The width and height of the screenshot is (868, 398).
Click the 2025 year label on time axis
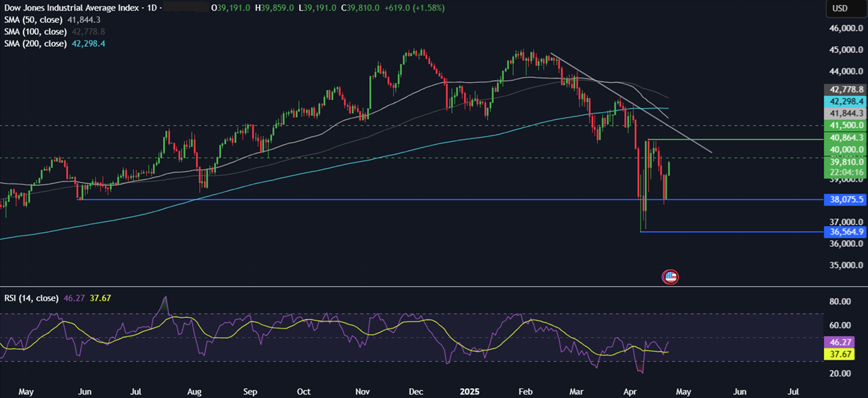[x=470, y=391]
